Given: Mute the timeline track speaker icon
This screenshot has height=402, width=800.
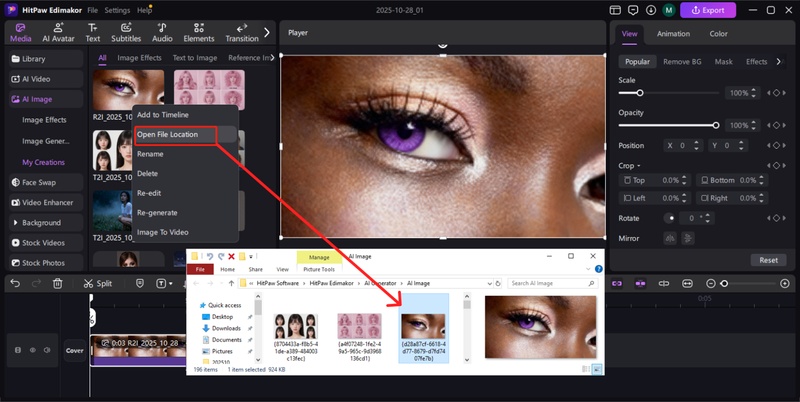Looking at the screenshot, I should (47, 350).
